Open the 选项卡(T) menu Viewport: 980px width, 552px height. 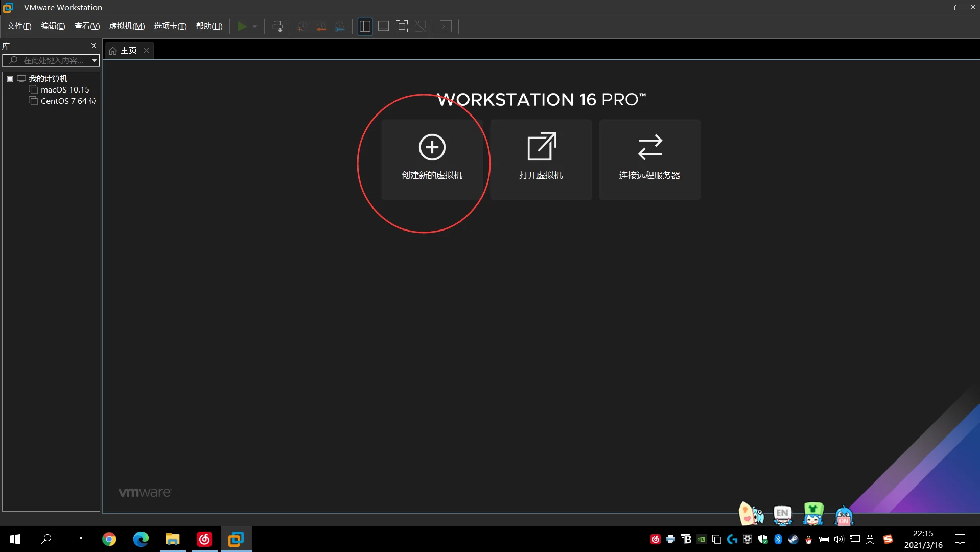pos(171,26)
